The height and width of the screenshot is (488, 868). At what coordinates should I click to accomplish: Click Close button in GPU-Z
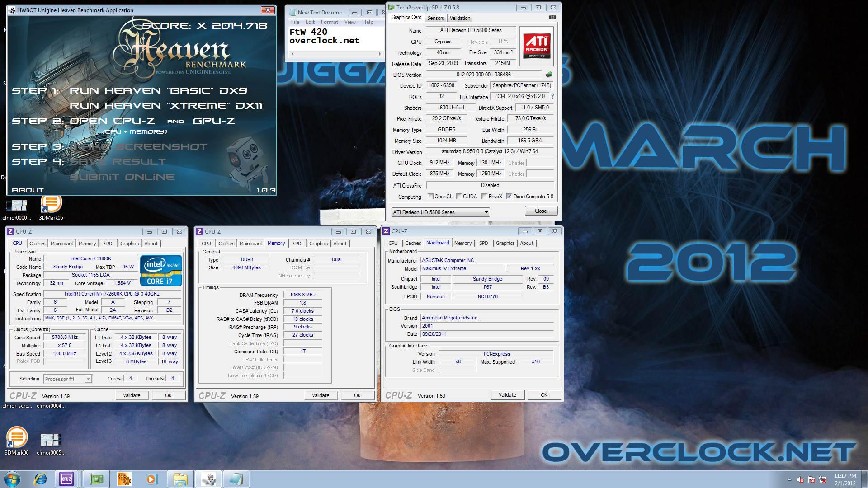point(541,211)
